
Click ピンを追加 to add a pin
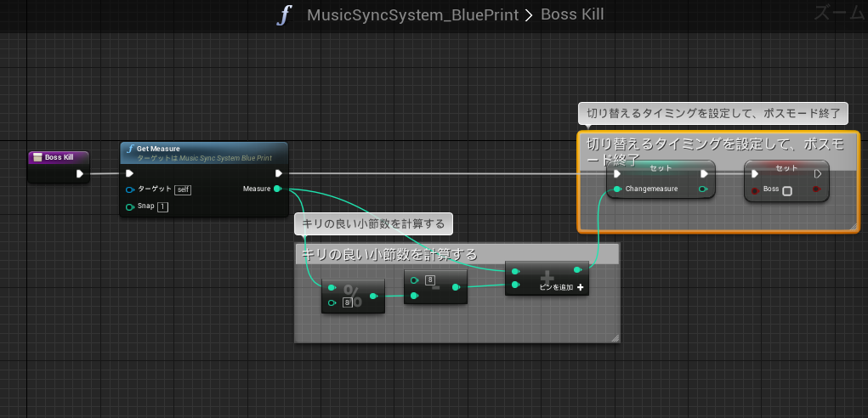click(561, 287)
